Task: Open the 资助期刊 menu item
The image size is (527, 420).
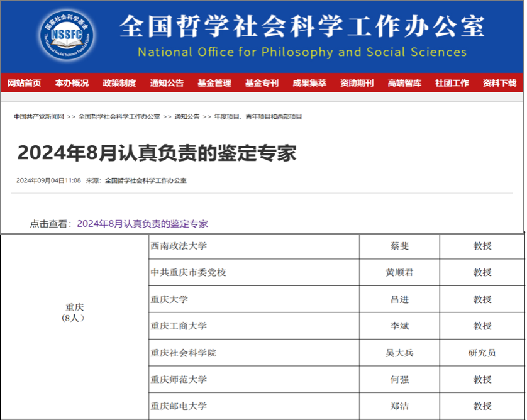Action: point(356,82)
